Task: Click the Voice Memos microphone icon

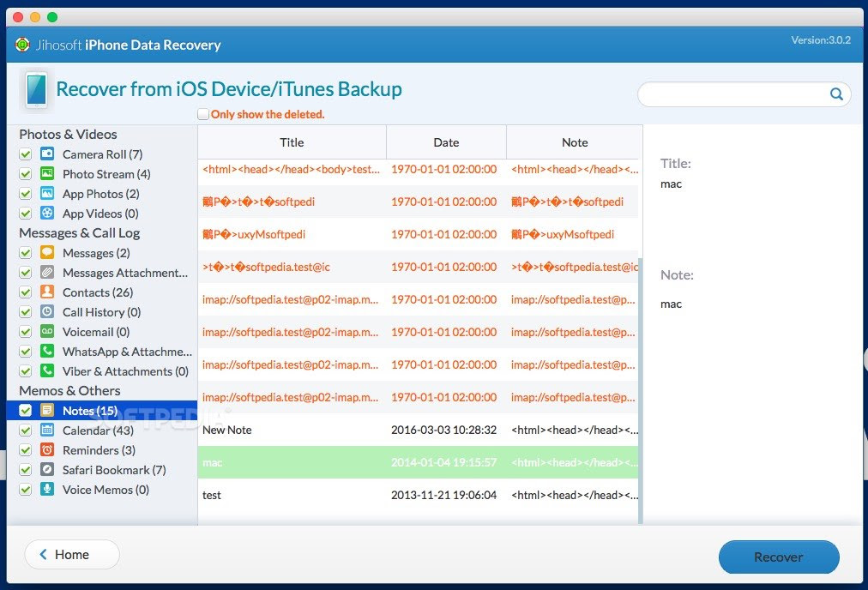Action: point(47,490)
